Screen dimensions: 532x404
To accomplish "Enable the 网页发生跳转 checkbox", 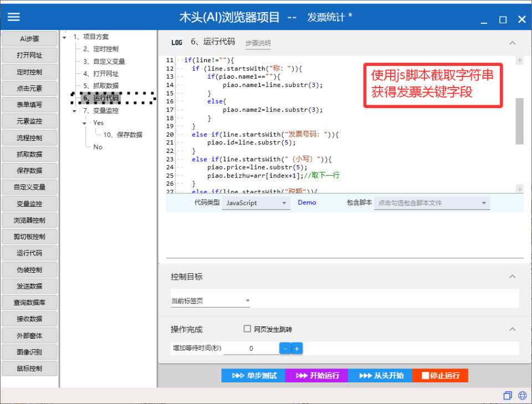I will pyautogui.click(x=247, y=328).
